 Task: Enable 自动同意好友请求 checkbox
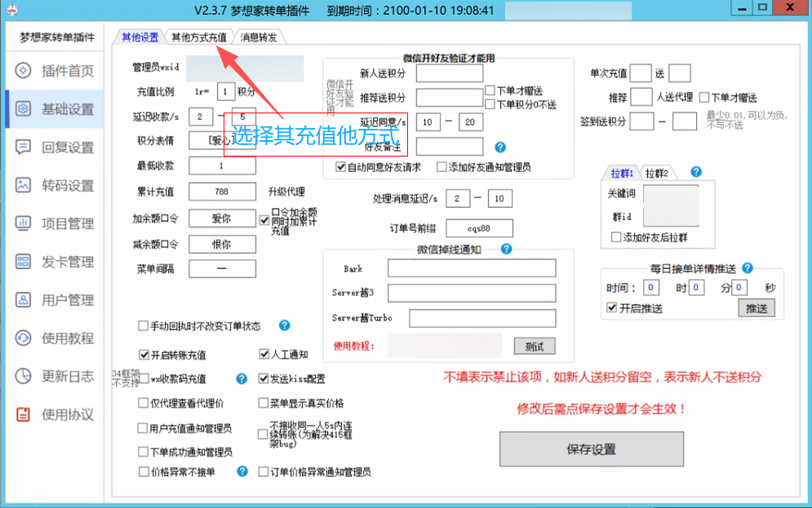(x=341, y=167)
